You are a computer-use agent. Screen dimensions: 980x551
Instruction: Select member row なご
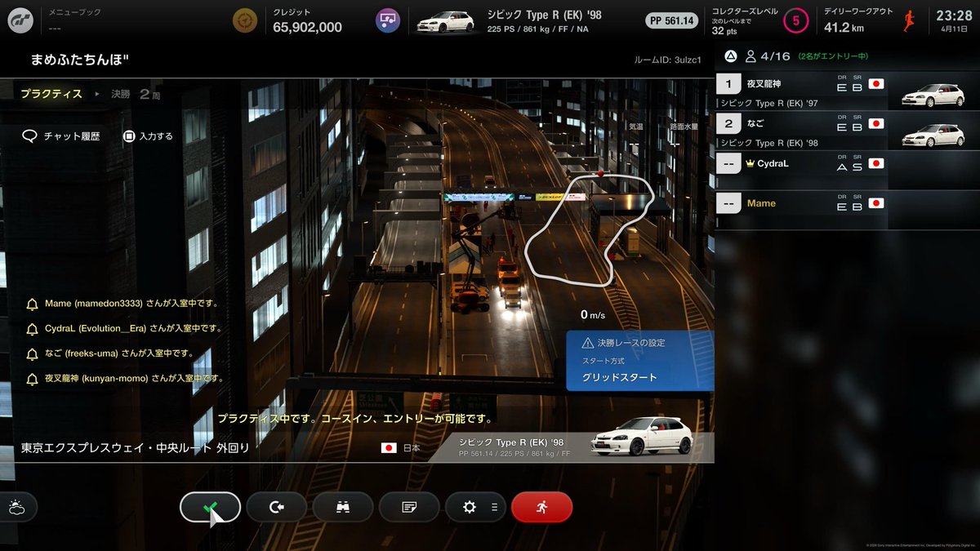847,131
